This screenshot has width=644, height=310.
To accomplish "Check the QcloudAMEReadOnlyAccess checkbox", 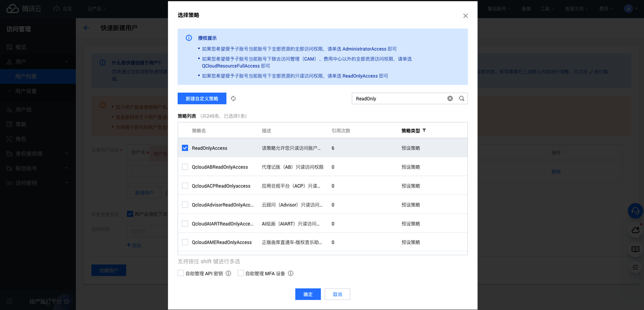I will pyautogui.click(x=185, y=242).
